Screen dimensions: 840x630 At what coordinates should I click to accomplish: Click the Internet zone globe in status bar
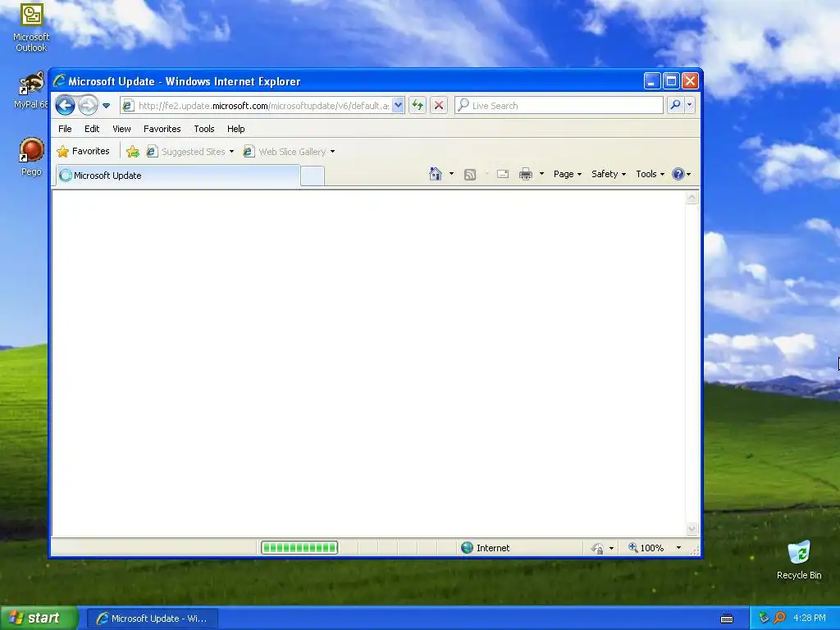[x=467, y=547]
